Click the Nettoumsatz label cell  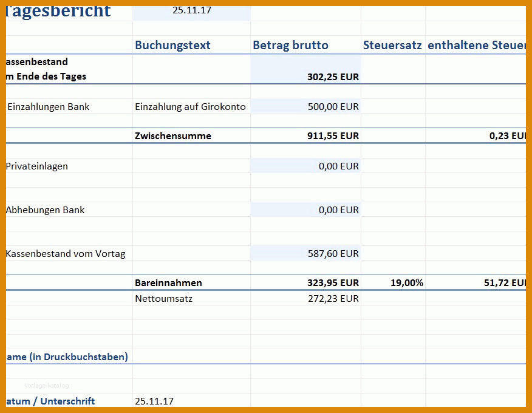(163, 299)
